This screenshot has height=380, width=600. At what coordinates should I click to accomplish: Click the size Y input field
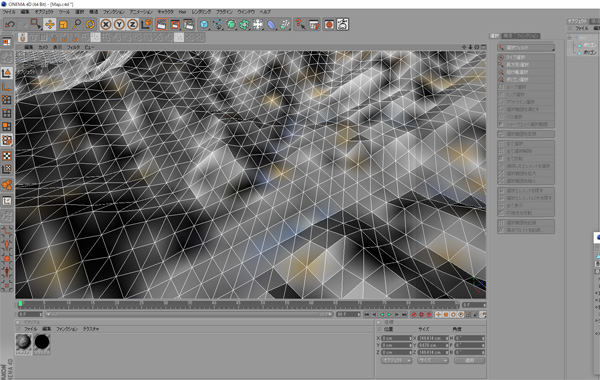[x=432, y=345]
